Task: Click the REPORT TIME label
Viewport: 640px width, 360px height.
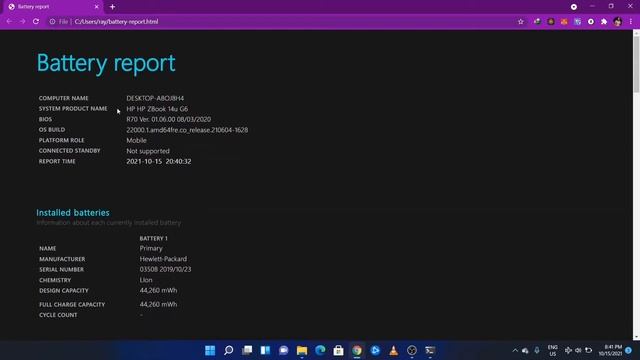Action: 57,161
